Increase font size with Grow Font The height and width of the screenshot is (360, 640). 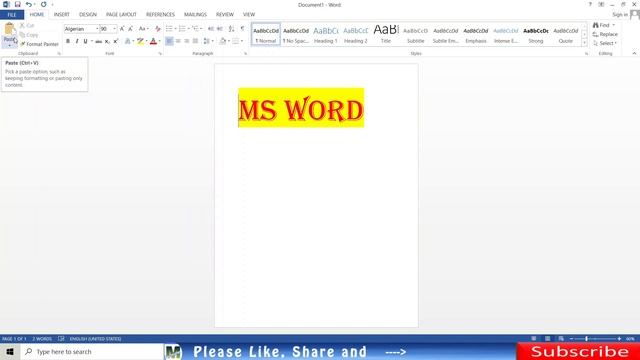pyautogui.click(x=122, y=29)
